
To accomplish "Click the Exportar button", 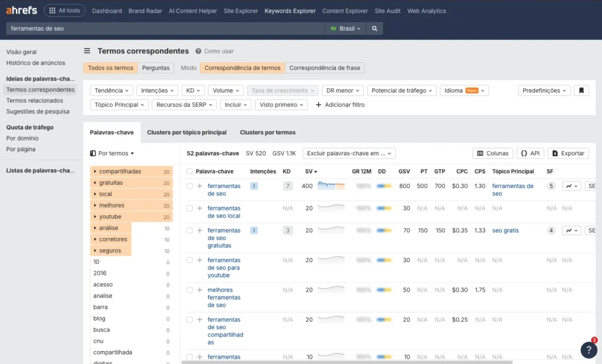I will [568, 153].
